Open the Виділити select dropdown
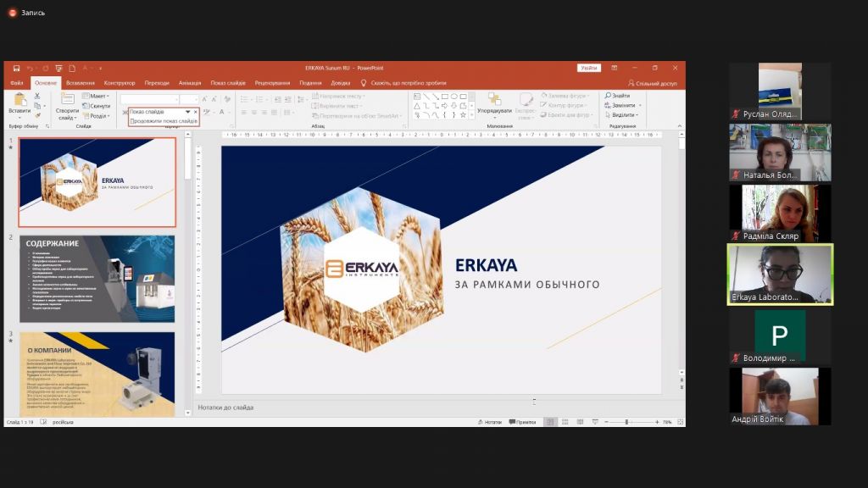 click(x=621, y=115)
